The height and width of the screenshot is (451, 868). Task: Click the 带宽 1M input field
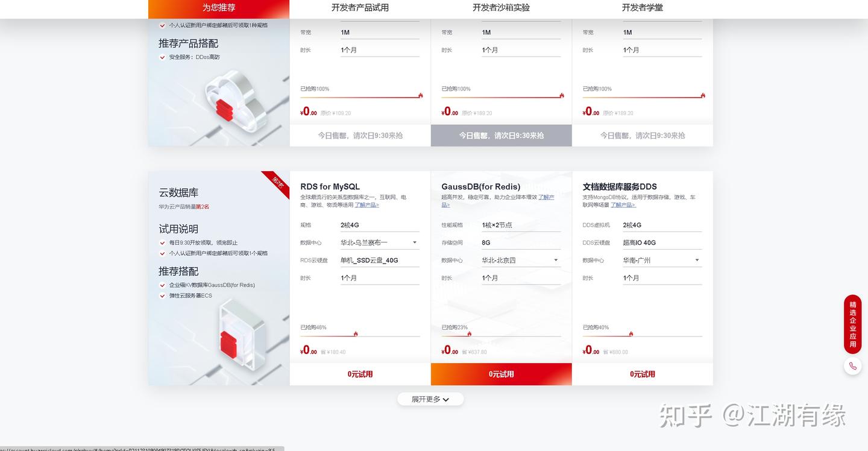click(x=380, y=32)
